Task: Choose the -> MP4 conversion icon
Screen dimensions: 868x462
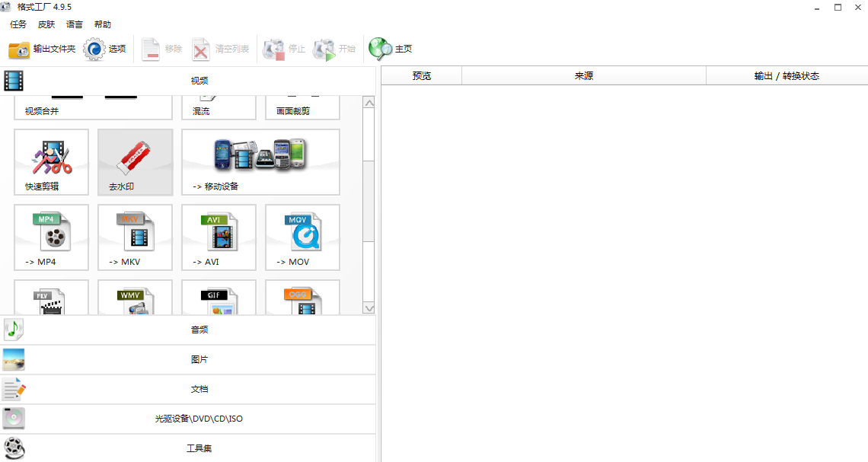Action: click(51, 237)
